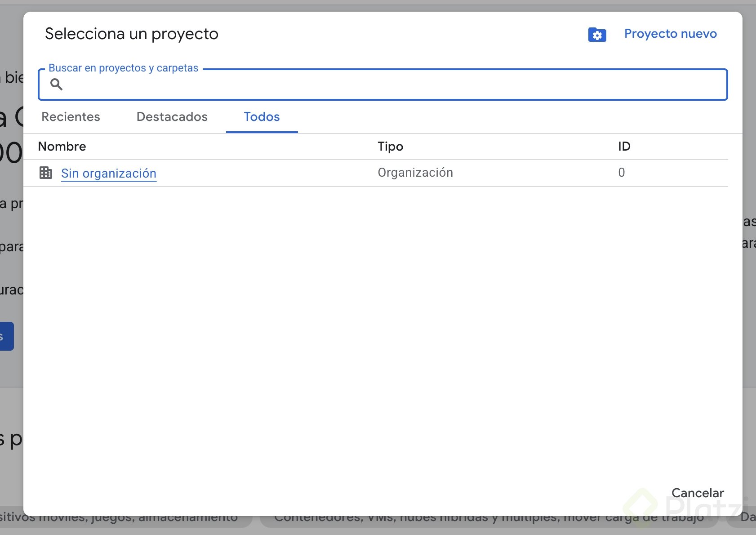Click the ID value 0 in the row
The height and width of the screenshot is (535, 756).
click(621, 173)
